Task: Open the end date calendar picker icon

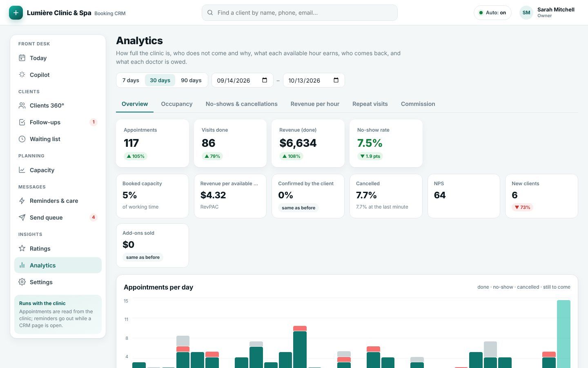Action: coord(336,80)
